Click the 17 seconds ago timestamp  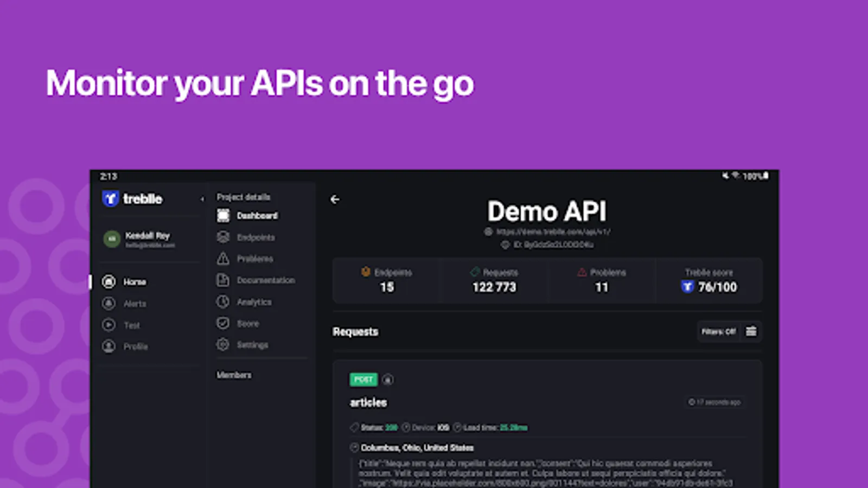(714, 402)
